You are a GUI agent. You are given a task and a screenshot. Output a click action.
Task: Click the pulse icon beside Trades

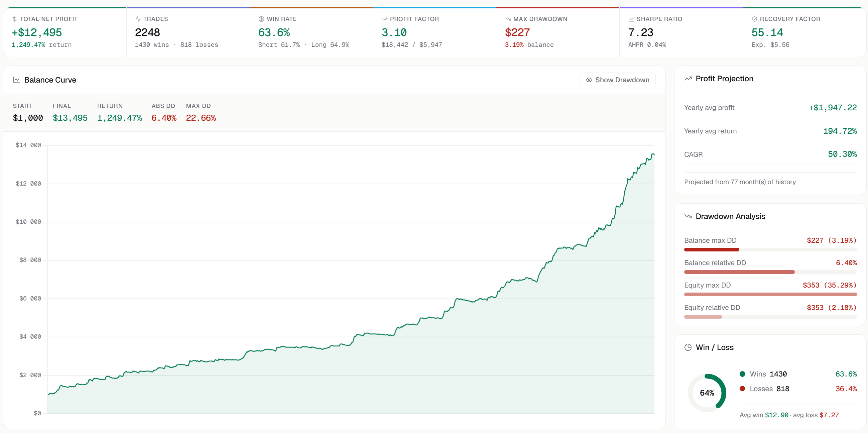point(138,19)
